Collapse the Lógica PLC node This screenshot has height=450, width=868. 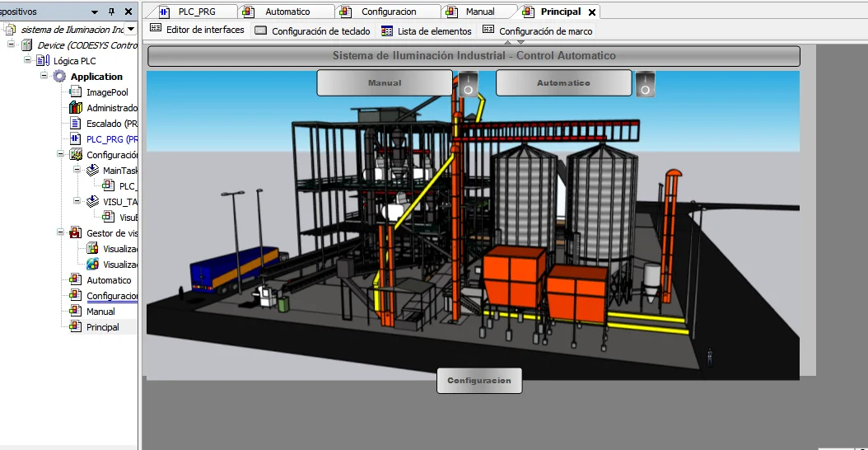point(28,61)
